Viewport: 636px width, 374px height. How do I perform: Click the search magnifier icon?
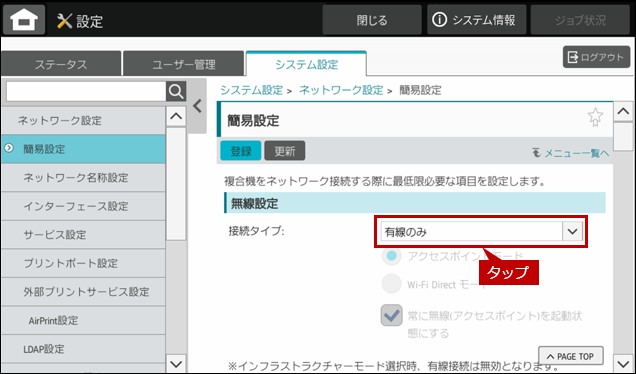click(x=176, y=91)
